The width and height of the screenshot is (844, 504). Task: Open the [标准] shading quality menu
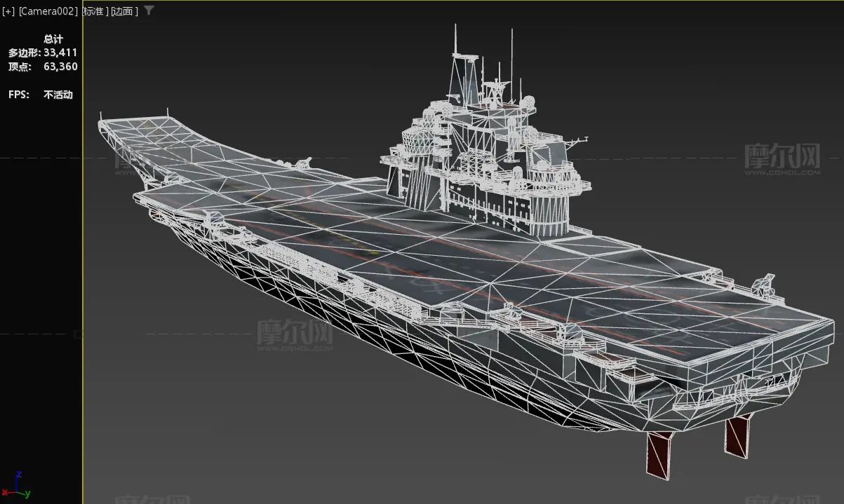point(95,11)
